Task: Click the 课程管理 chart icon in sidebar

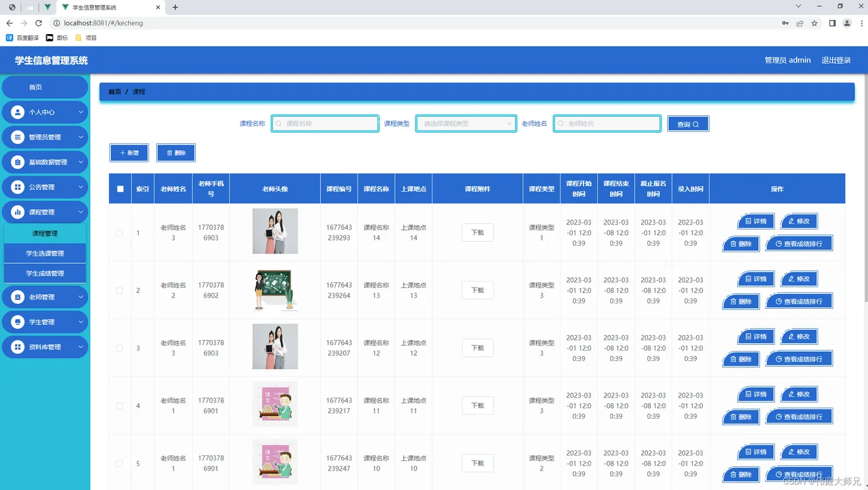Action: click(17, 212)
